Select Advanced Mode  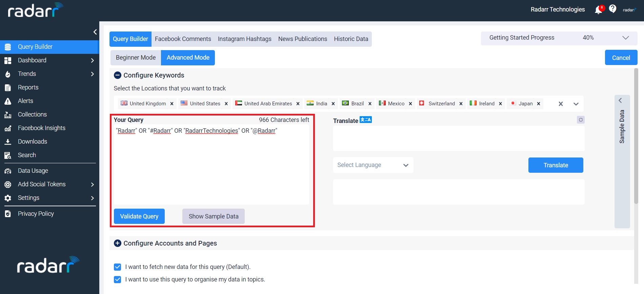point(188,58)
